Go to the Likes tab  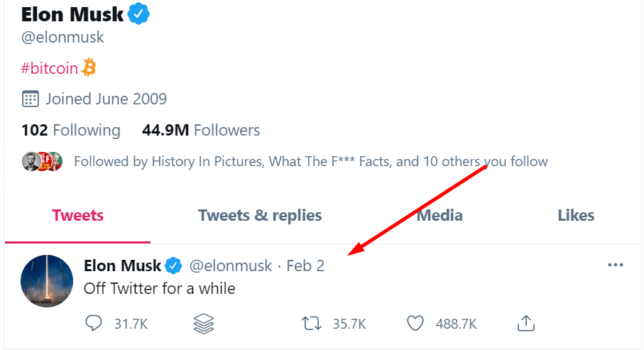[576, 215]
